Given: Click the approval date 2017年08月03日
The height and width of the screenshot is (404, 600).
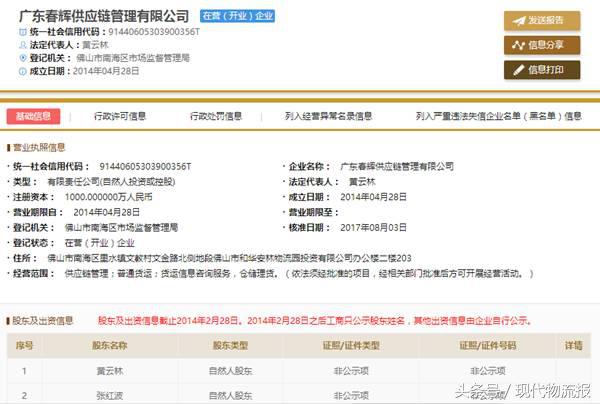Looking at the screenshot, I should pyautogui.click(x=373, y=228).
